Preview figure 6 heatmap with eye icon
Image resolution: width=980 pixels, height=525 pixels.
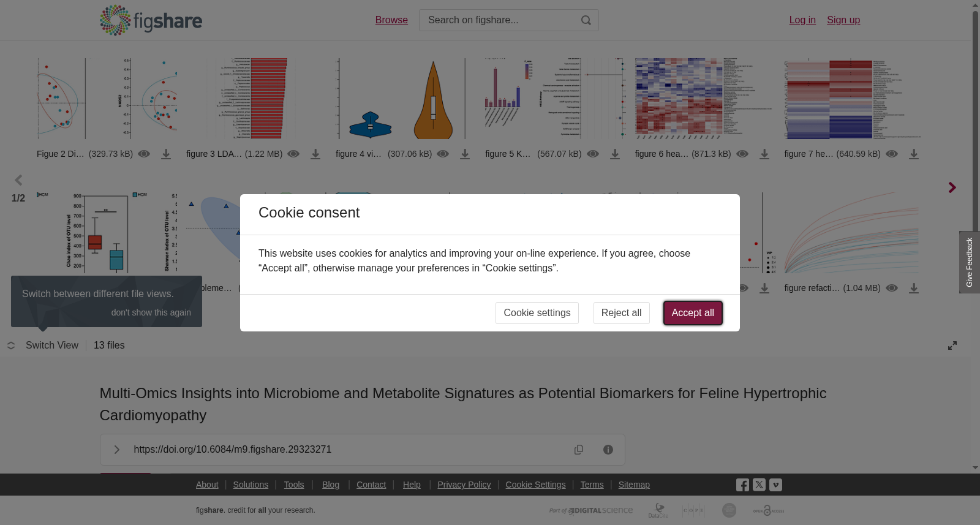click(742, 154)
